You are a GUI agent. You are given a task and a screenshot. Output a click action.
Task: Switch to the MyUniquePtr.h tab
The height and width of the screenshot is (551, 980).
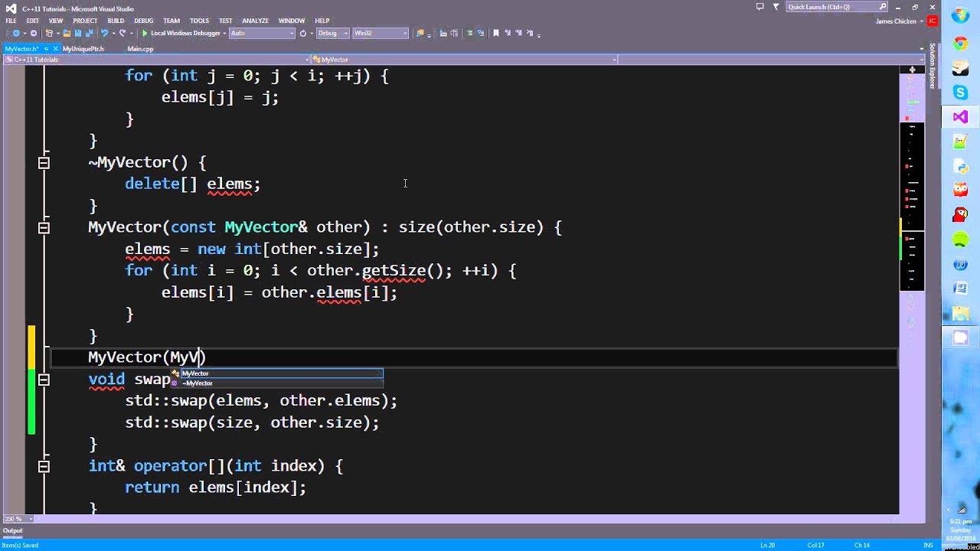83,49
